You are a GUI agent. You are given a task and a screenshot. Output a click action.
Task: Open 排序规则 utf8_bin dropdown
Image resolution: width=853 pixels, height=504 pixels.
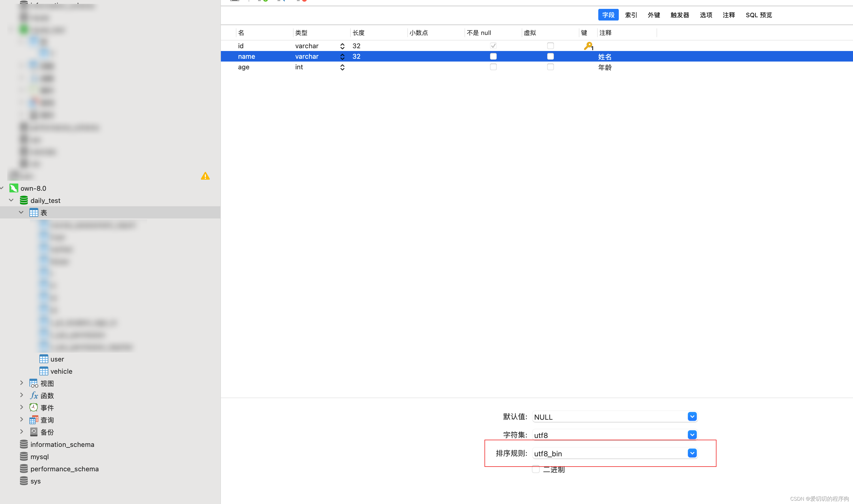(692, 453)
